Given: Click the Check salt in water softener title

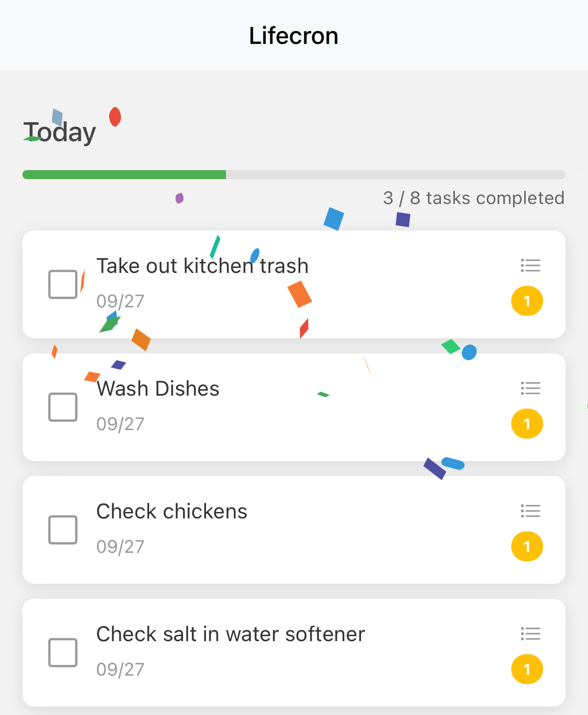Looking at the screenshot, I should click(x=230, y=634).
